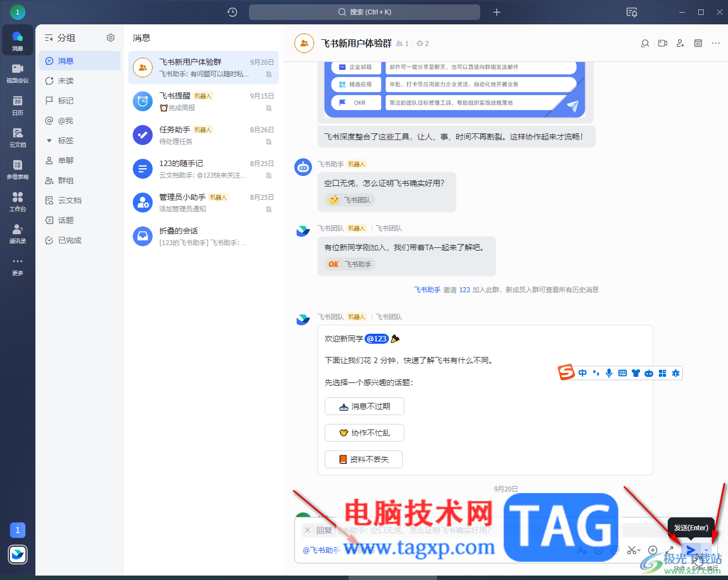Image resolution: width=728 pixels, height=580 pixels.
Task: Open the Messages (消息) sidebar icon
Action: [x=18, y=40]
